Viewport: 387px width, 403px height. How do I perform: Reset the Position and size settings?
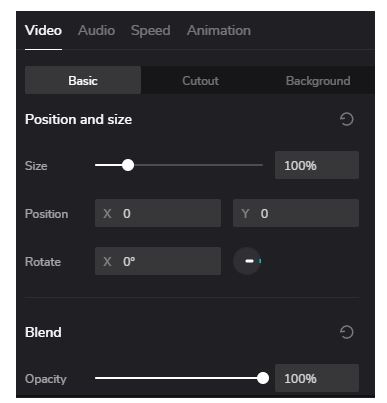click(347, 119)
